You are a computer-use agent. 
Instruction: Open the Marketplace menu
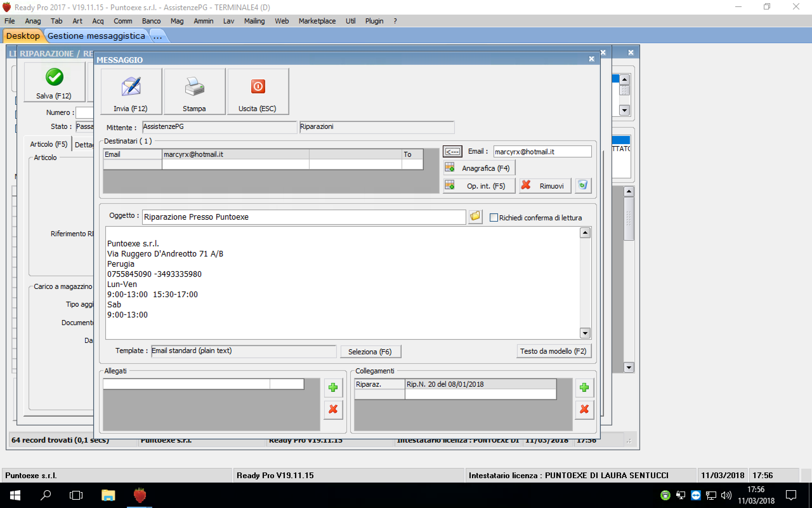coord(317,21)
